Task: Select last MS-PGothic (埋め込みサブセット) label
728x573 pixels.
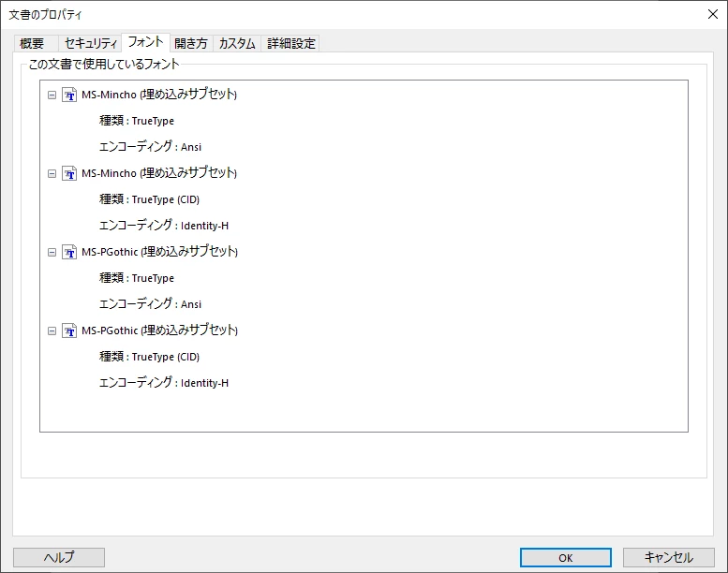Action: [159, 331]
